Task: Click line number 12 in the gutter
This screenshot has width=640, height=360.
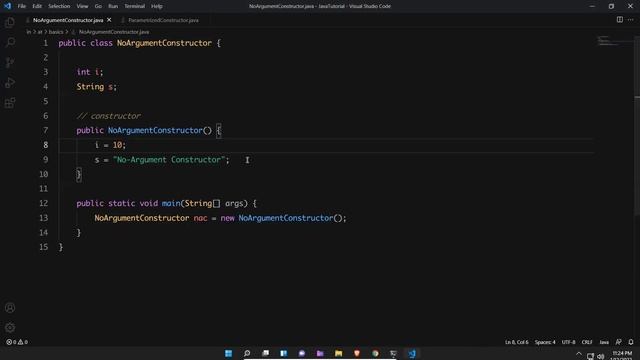Action: coord(44,203)
